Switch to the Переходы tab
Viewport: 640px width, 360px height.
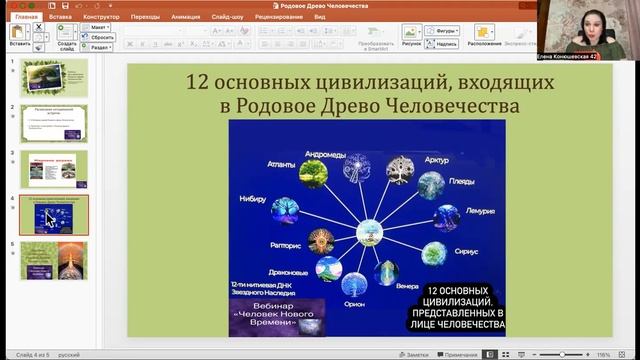point(145,17)
